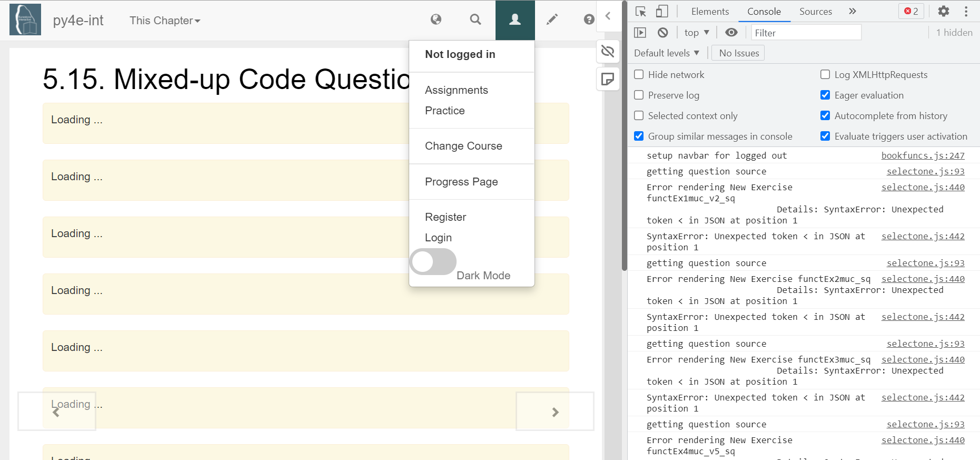This screenshot has height=460, width=980.
Task: Open the py4e-int course title link
Action: [78, 21]
